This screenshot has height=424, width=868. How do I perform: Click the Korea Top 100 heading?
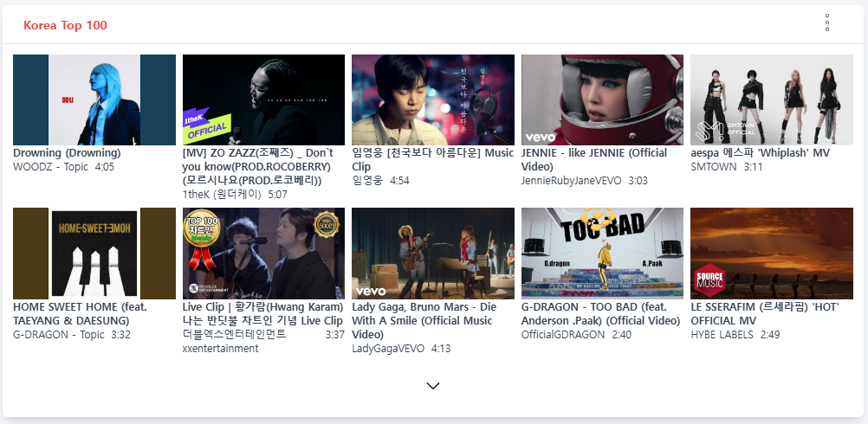65,25
